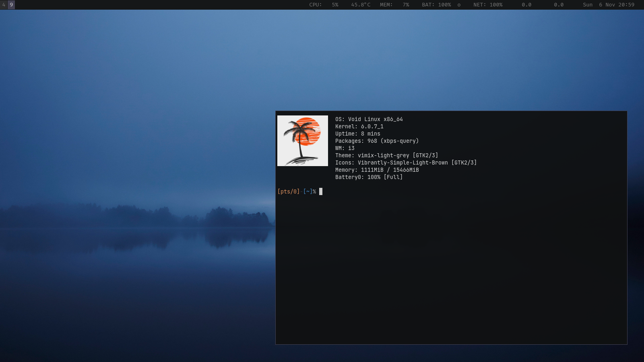Click the Memory usage line in terminal

[x=377, y=170]
